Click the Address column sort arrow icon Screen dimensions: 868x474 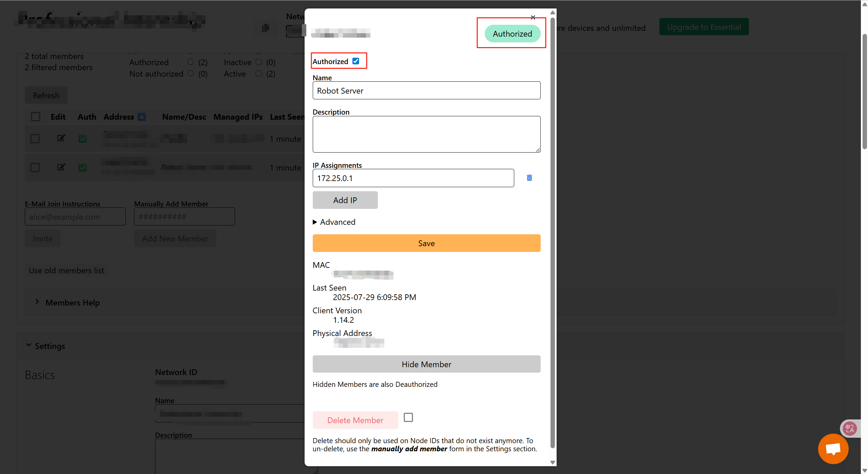coord(142,117)
